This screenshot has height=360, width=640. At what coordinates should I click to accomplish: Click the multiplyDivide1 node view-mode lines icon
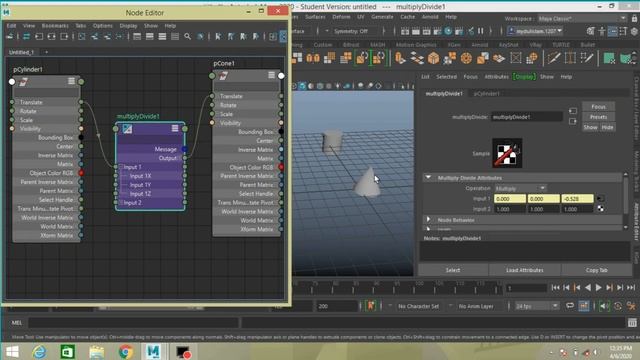pyautogui.click(x=175, y=128)
